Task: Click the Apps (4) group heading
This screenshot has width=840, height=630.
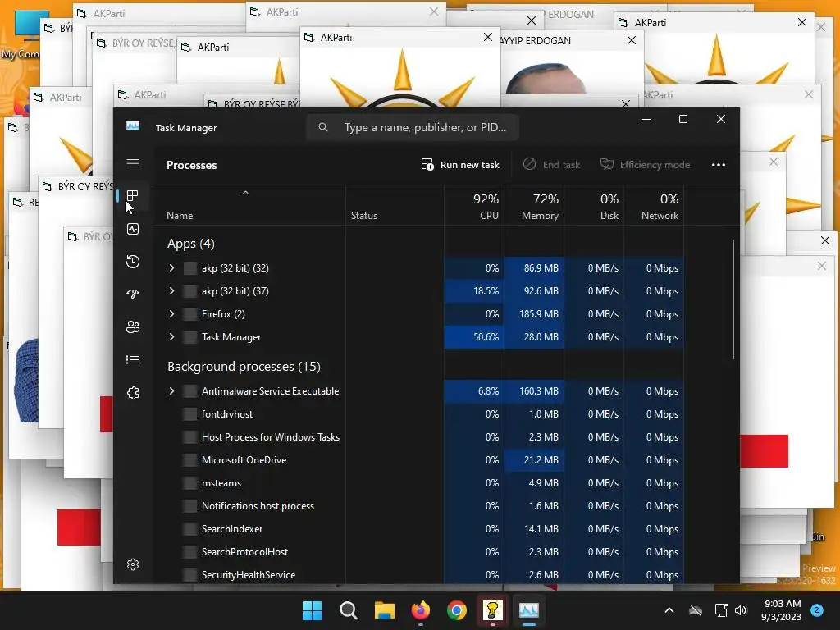Action: click(190, 244)
